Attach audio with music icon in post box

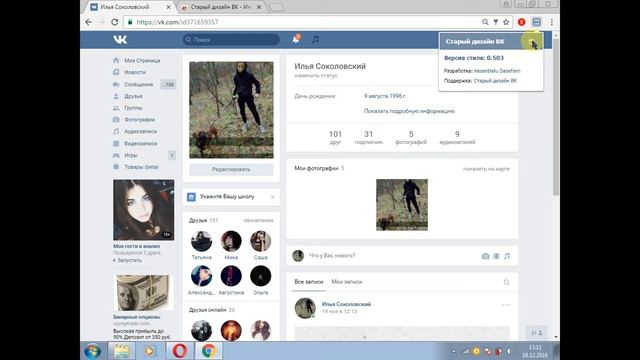pyautogui.click(x=507, y=256)
